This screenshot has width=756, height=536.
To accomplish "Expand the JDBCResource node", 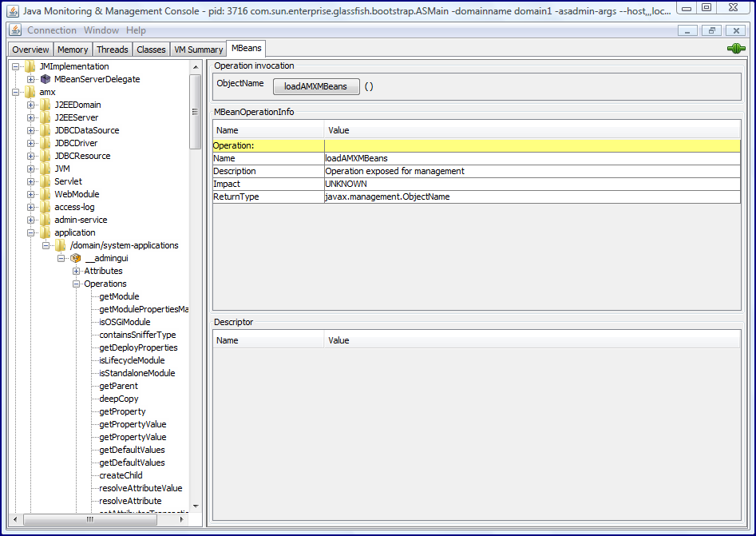I will 30,156.
